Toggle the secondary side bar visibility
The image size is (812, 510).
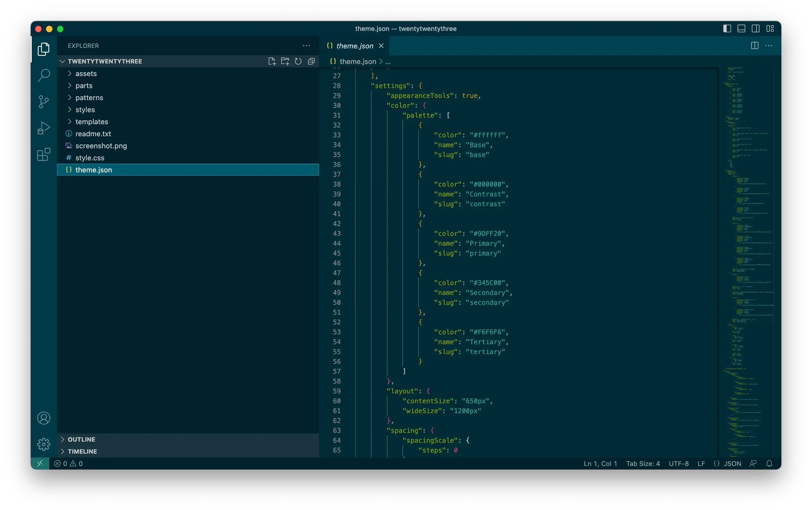pos(756,29)
